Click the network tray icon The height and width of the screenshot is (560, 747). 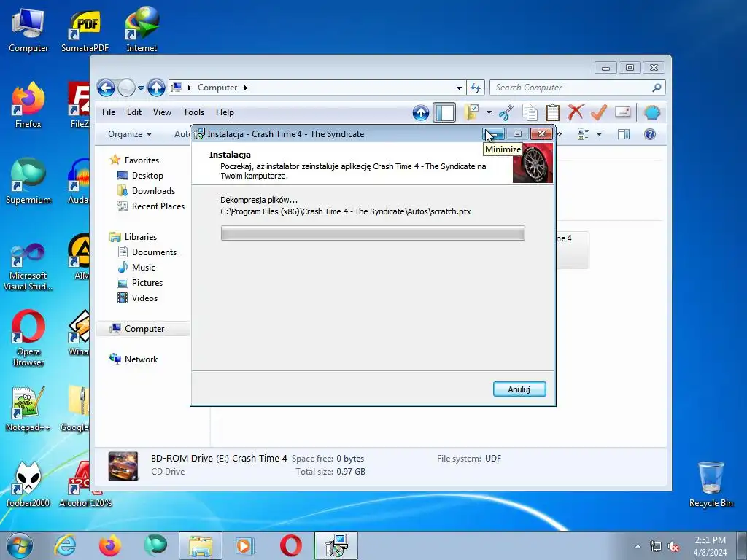pos(656,546)
